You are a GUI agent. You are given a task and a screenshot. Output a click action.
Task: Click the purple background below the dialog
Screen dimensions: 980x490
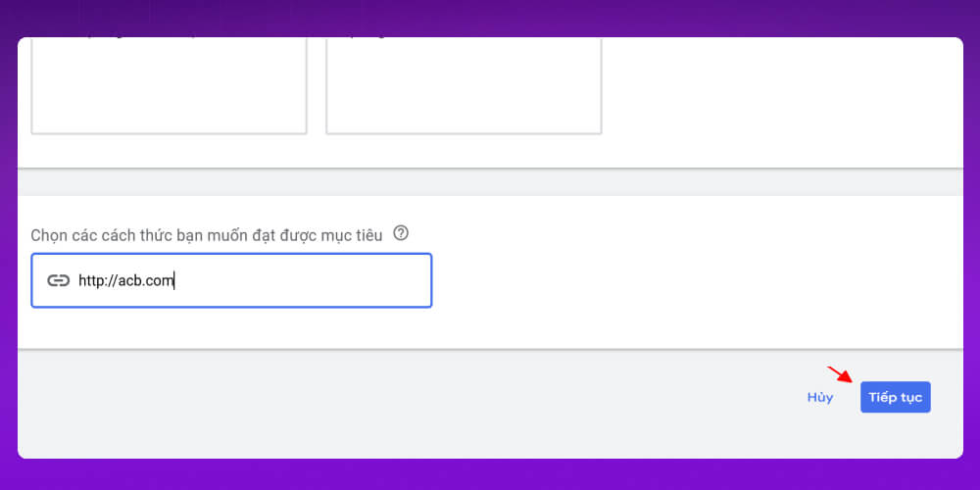(x=490, y=474)
